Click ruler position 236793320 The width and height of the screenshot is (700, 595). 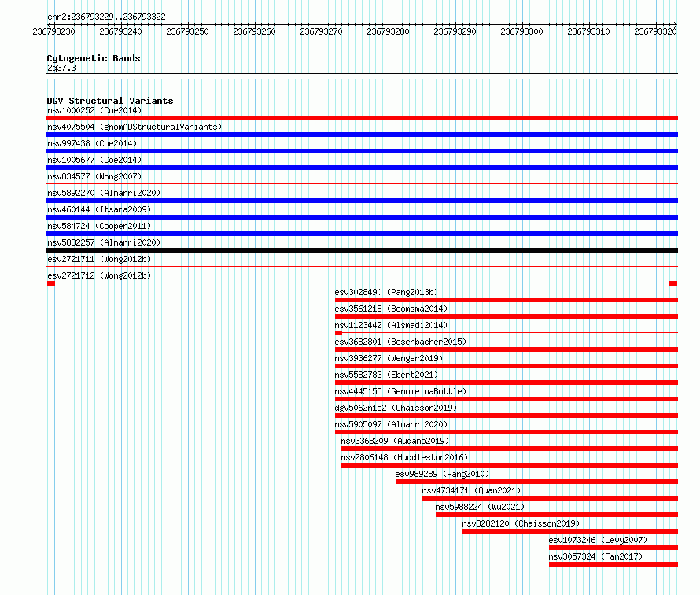coord(655,31)
